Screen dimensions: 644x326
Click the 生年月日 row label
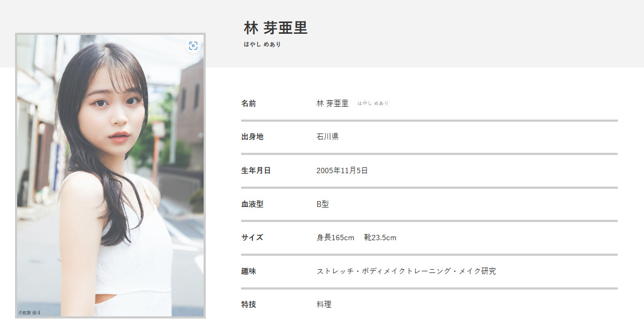[x=256, y=171]
